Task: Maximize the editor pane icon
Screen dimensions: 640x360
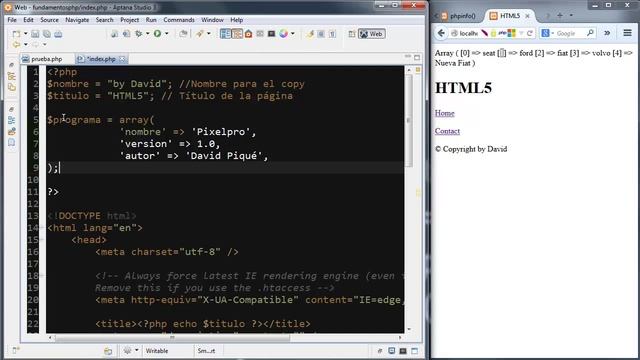Action: pyautogui.click(x=417, y=57)
